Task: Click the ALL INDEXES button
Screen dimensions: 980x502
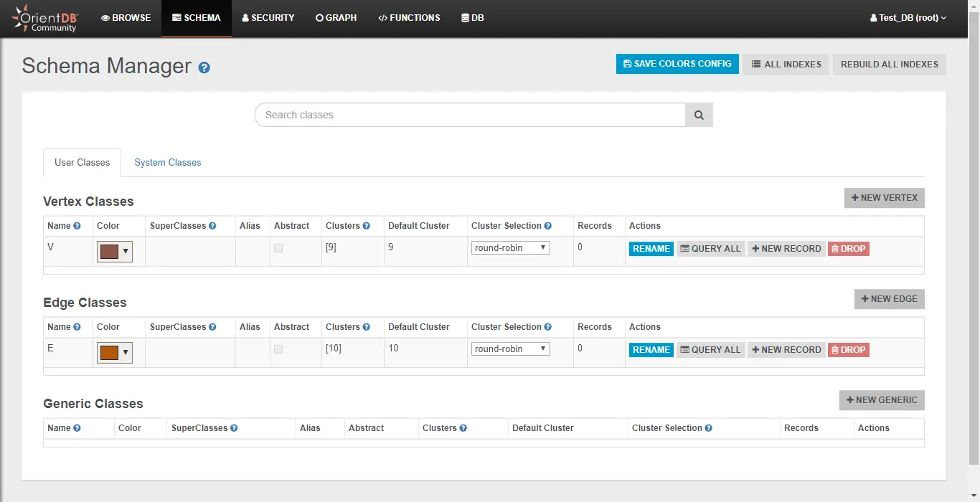Action: pyautogui.click(x=786, y=64)
